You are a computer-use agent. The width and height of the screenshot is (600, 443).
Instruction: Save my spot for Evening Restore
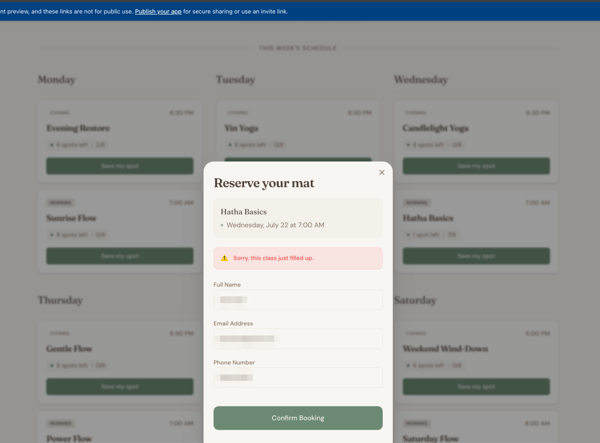click(120, 166)
